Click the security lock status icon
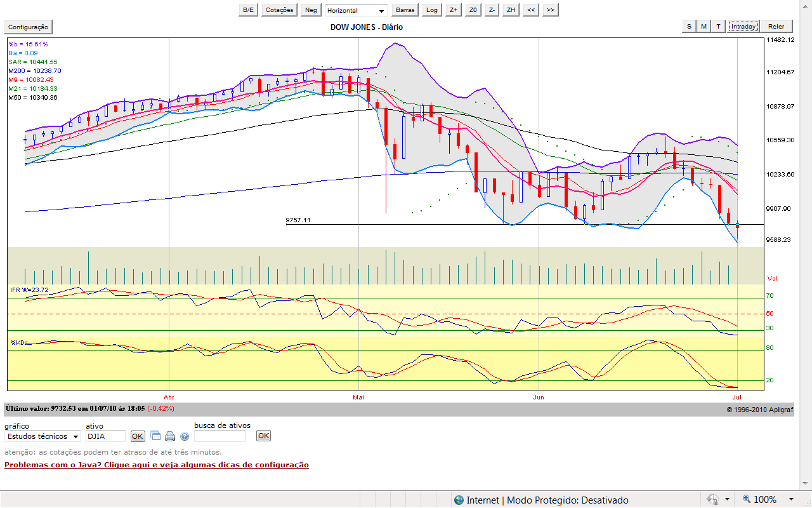Viewport: 812px width, 508px height. 712,500
